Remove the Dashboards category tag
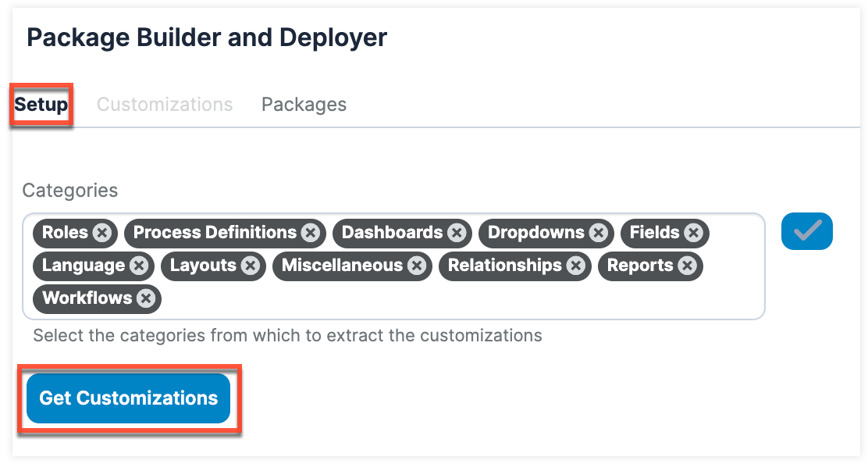868x464 pixels. tap(457, 233)
